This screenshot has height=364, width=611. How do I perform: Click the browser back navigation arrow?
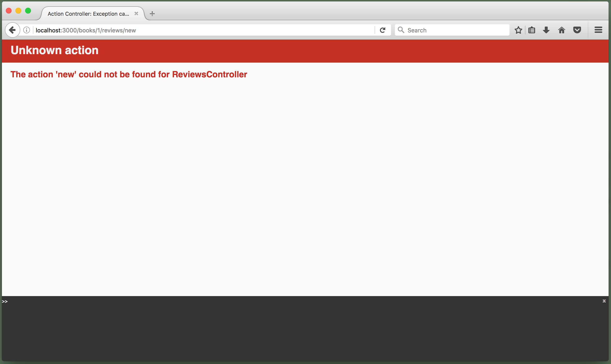(x=12, y=30)
